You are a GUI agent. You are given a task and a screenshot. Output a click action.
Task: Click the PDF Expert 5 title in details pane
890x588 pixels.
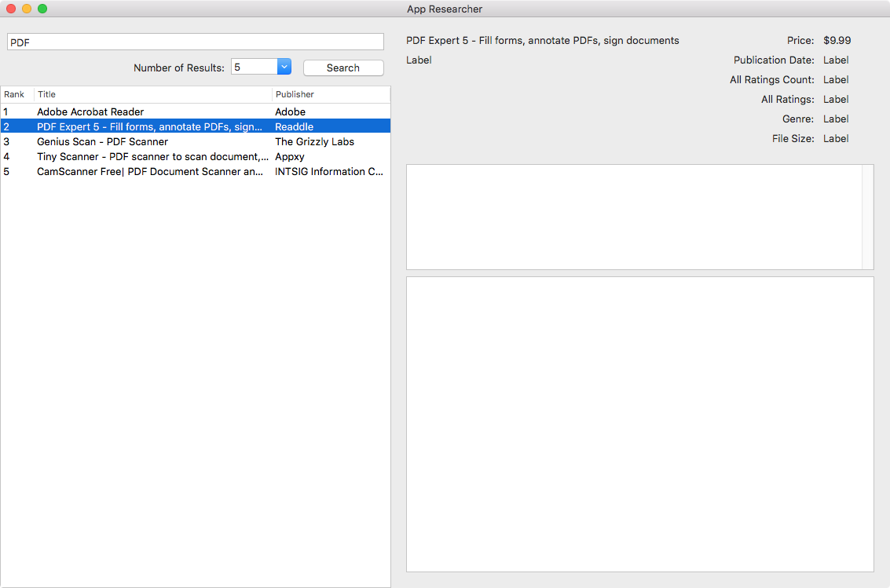[x=542, y=41]
